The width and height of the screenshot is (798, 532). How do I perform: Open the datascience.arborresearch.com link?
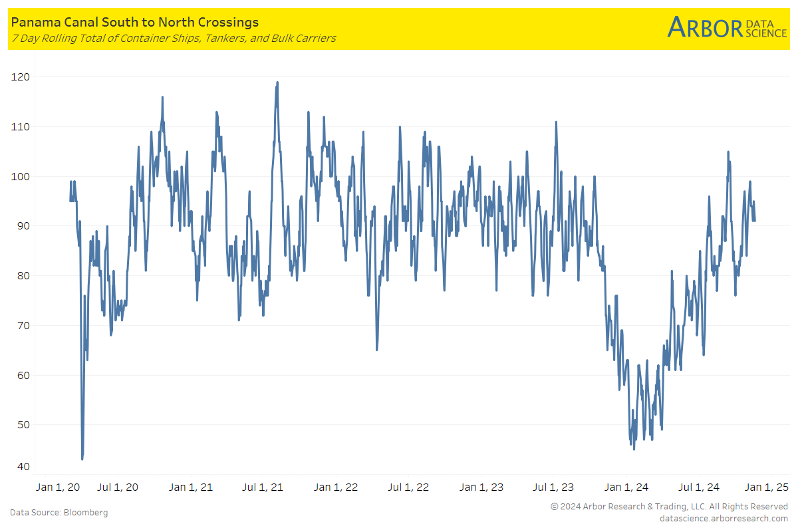click(724, 518)
